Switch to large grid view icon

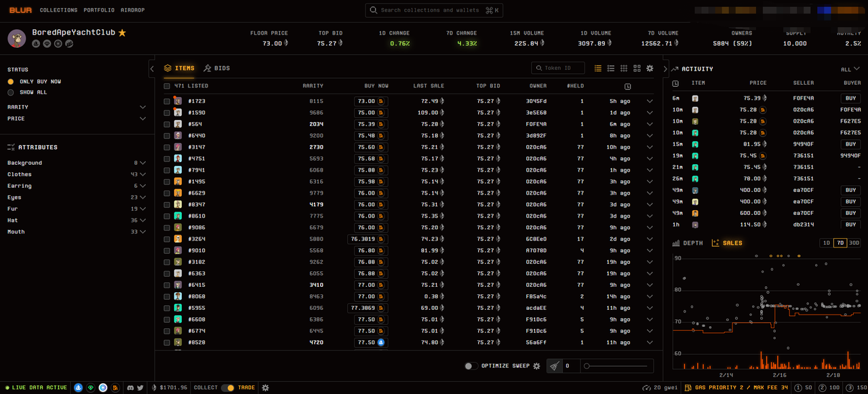[x=637, y=68]
